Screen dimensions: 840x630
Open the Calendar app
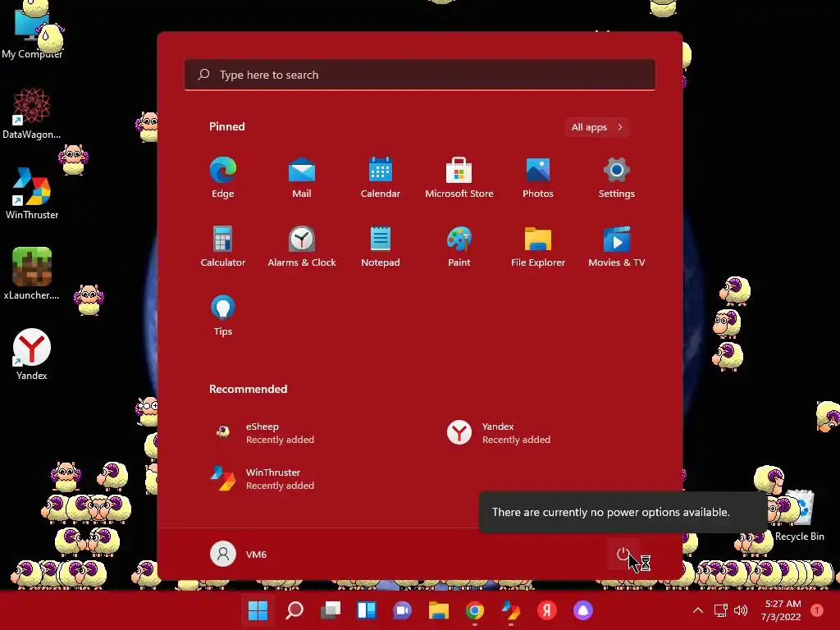[381, 178]
